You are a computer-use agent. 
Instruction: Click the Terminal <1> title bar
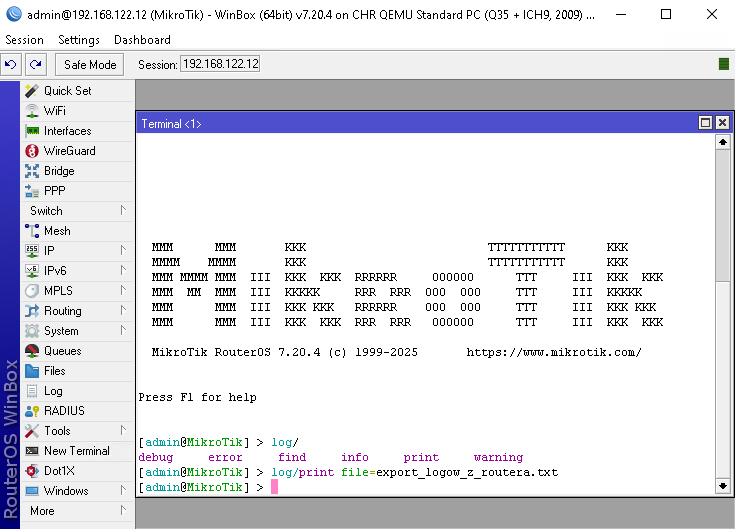click(x=417, y=123)
